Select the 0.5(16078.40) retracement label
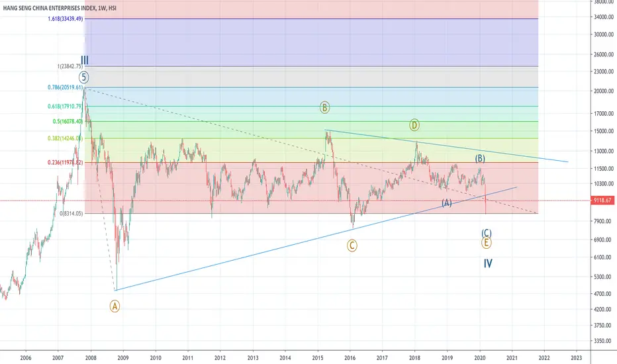Image resolution: width=617 pixels, height=364 pixels. 68,122
